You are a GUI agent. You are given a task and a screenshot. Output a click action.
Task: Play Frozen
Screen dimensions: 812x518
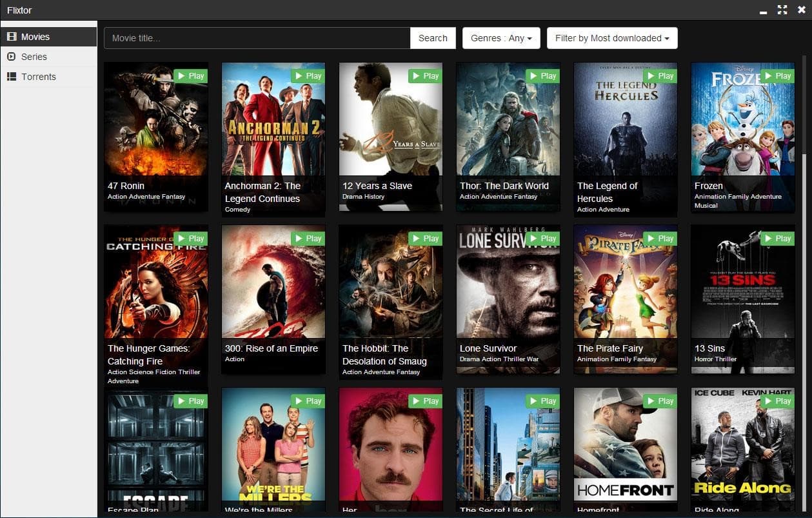pyautogui.click(x=778, y=75)
